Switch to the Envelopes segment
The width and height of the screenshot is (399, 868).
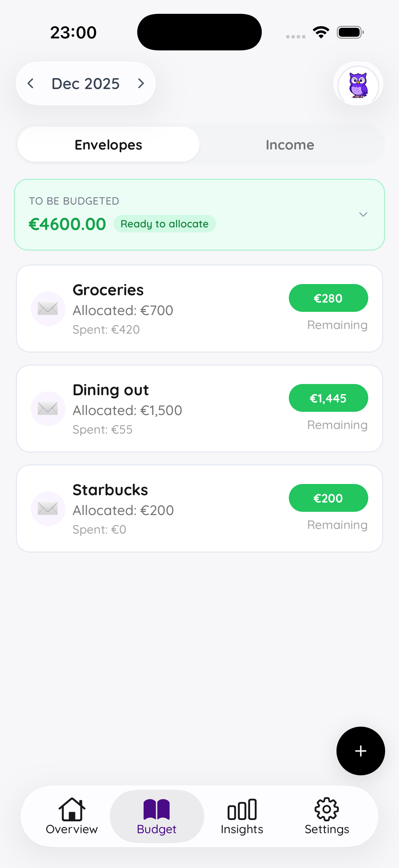109,145
